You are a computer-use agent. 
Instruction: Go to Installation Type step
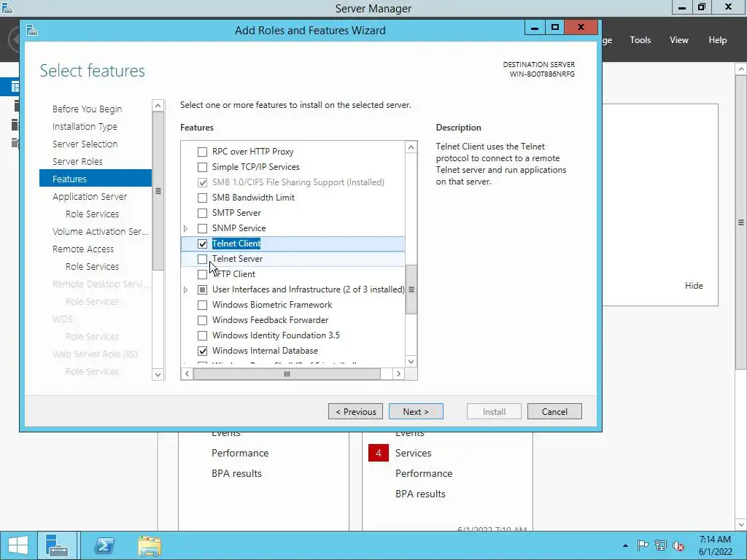coord(85,127)
